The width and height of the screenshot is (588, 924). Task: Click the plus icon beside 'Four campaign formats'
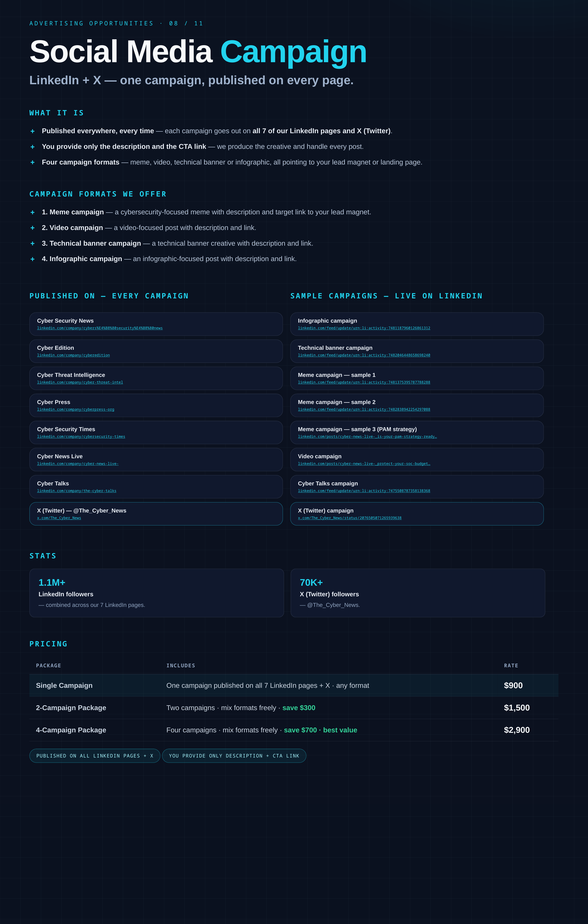(x=33, y=162)
